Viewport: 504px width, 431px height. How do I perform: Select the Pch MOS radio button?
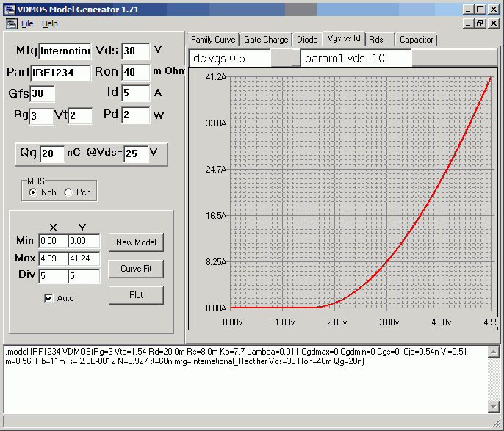[x=68, y=192]
